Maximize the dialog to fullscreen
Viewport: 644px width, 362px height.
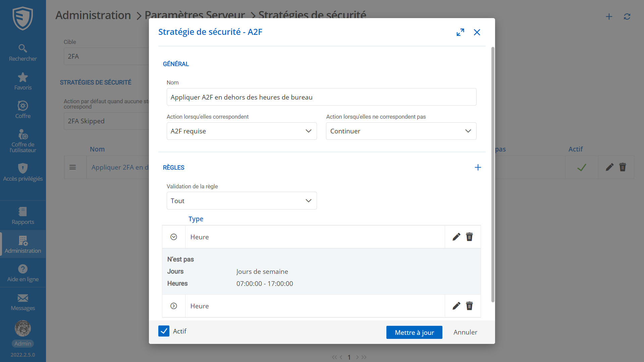(x=461, y=32)
